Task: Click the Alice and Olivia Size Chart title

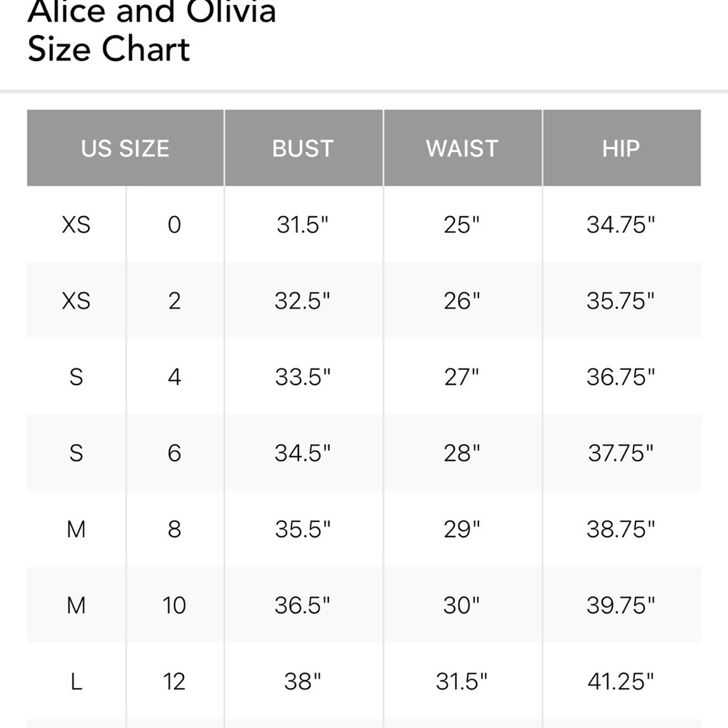Action: pyautogui.click(x=152, y=31)
